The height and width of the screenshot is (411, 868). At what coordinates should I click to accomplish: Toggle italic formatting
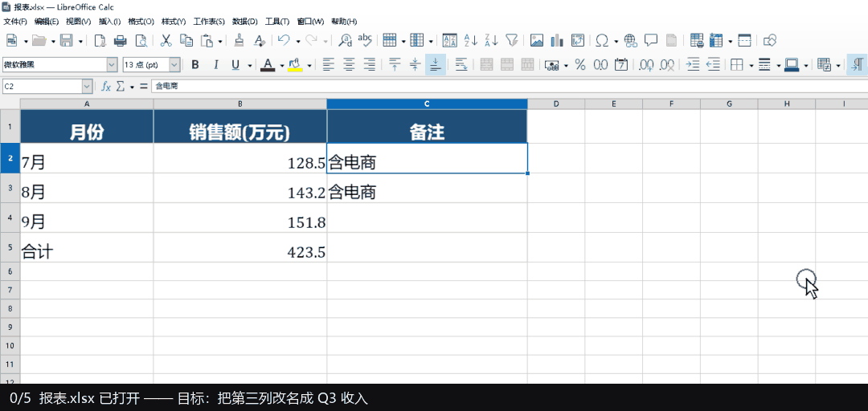tap(216, 65)
